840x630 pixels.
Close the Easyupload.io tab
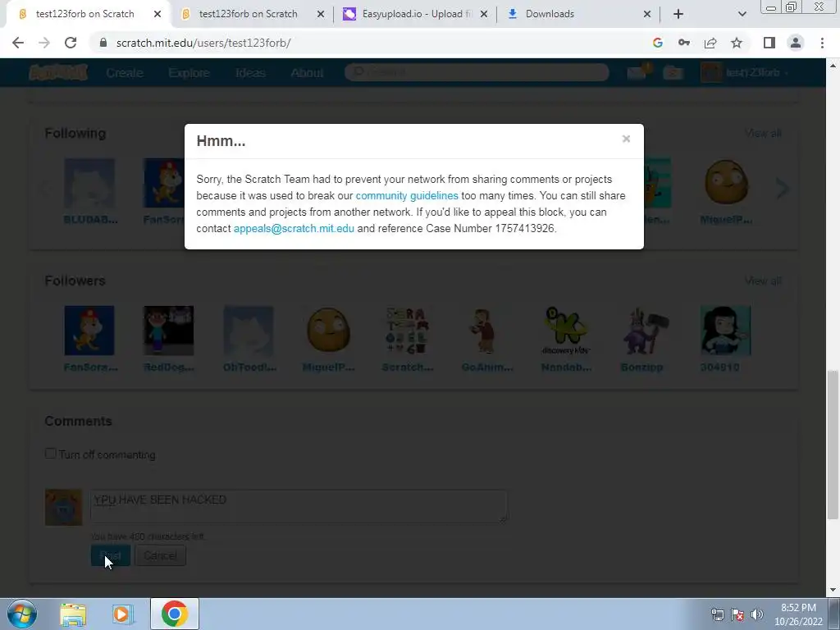tap(484, 14)
